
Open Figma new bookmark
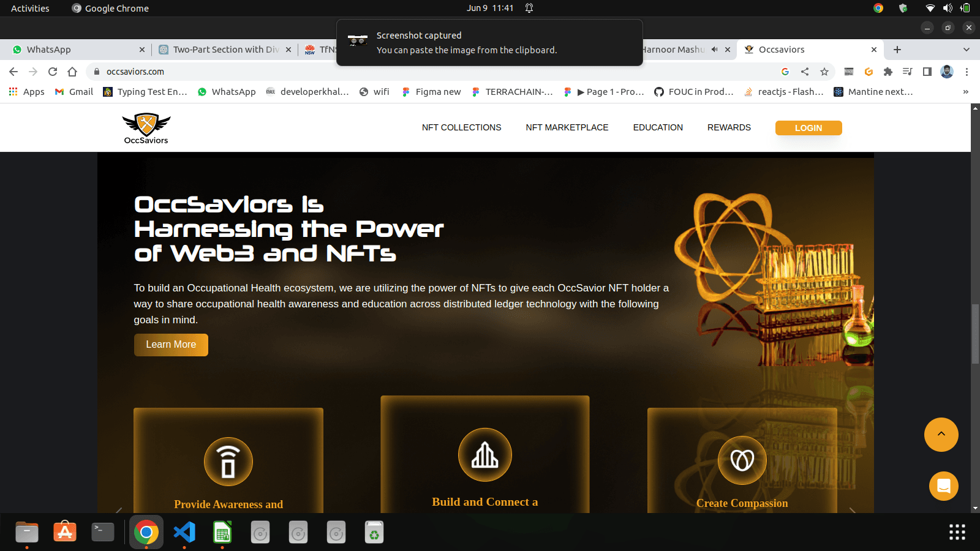[431, 92]
